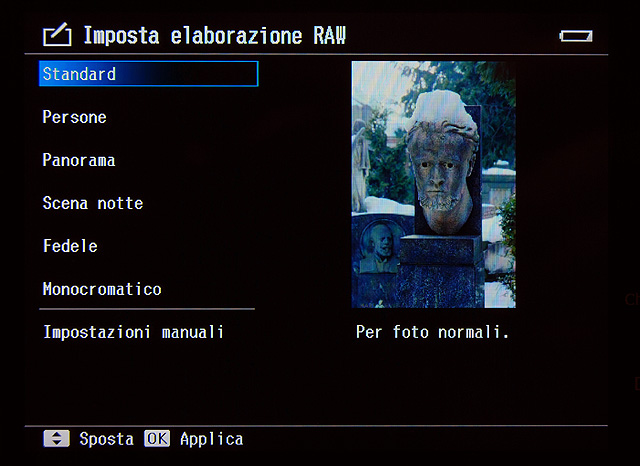Click the 'Applica' label
Image resolution: width=640 pixels, height=466 pixels.
click(212, 439)
